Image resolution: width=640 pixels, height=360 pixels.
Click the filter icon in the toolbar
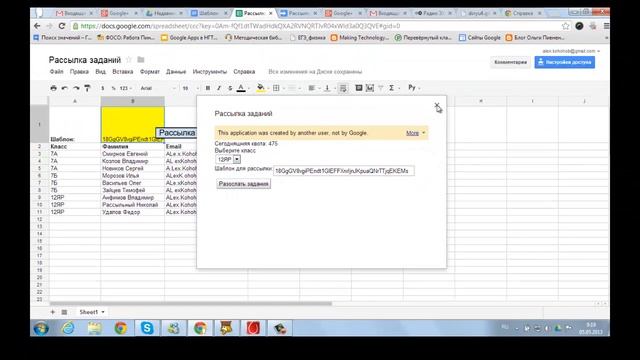pyautogui.click(x=380, y=88)
